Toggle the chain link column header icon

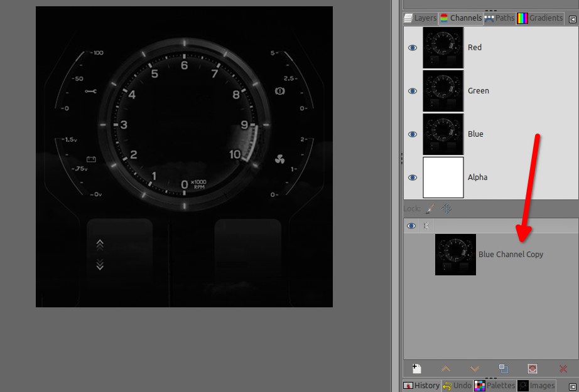[426, 226]
